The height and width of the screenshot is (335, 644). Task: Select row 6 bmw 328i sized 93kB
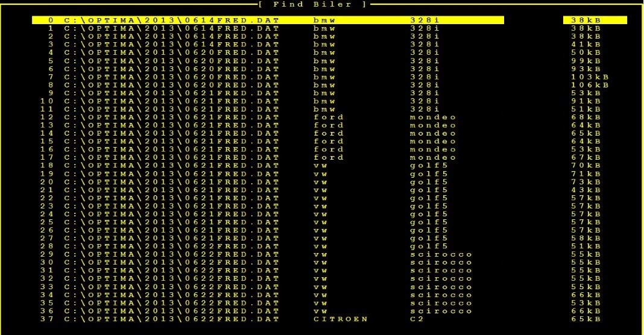[x=268, y=69]
